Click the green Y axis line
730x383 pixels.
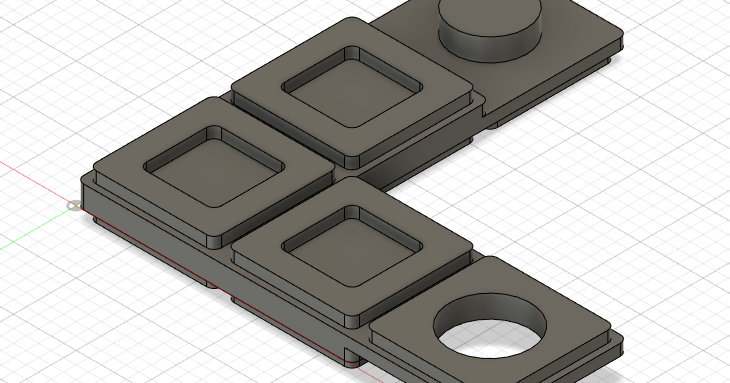tap(33, 231)
